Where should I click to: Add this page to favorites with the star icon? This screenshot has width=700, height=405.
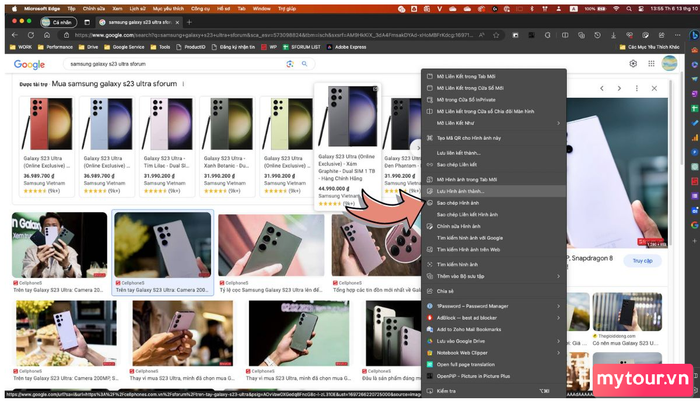496,35
